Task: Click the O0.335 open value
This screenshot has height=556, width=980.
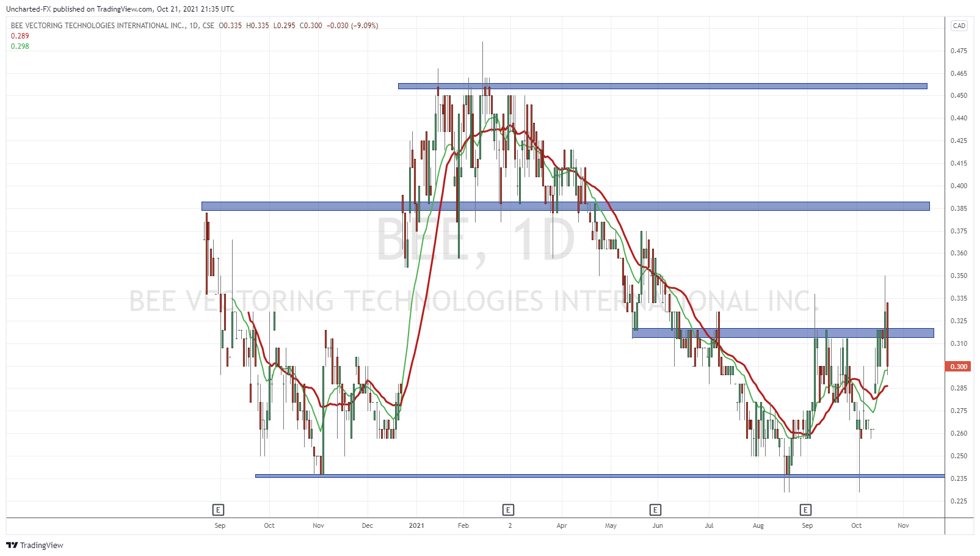Action: pyautogui.click(x=230, y=26)
